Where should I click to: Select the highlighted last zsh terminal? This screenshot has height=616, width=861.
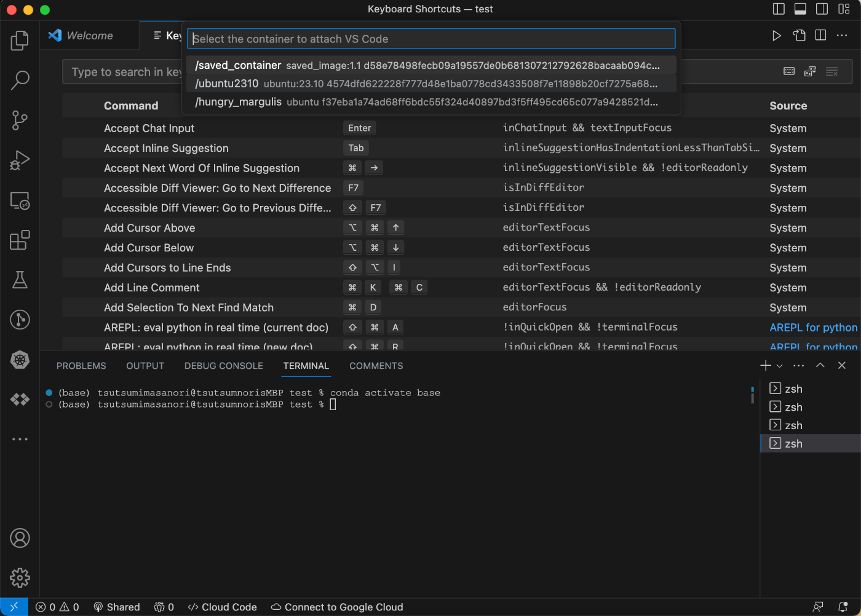pos(811,443)
